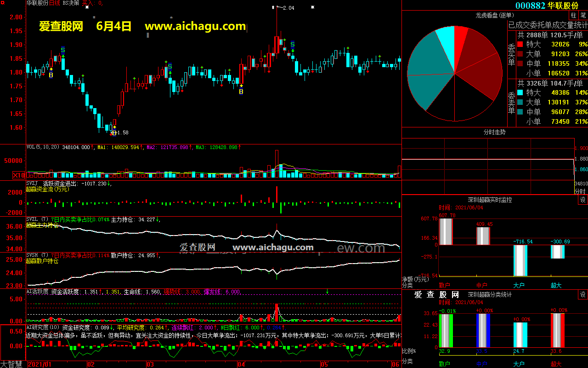Jump to month 03 on the time axis

coord(150,364)
